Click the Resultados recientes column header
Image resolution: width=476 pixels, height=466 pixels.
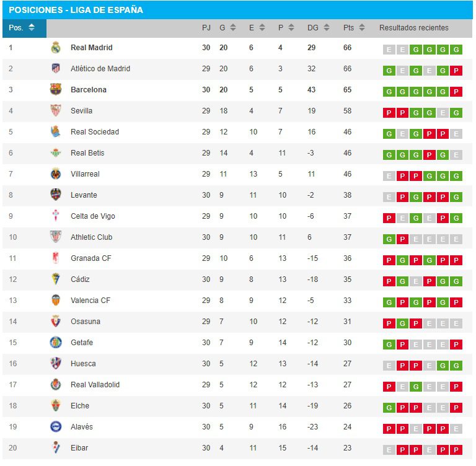coord(413,28)
